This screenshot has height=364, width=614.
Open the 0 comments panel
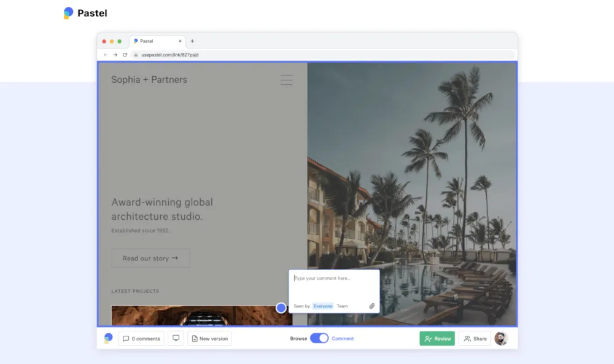(141, 338)
